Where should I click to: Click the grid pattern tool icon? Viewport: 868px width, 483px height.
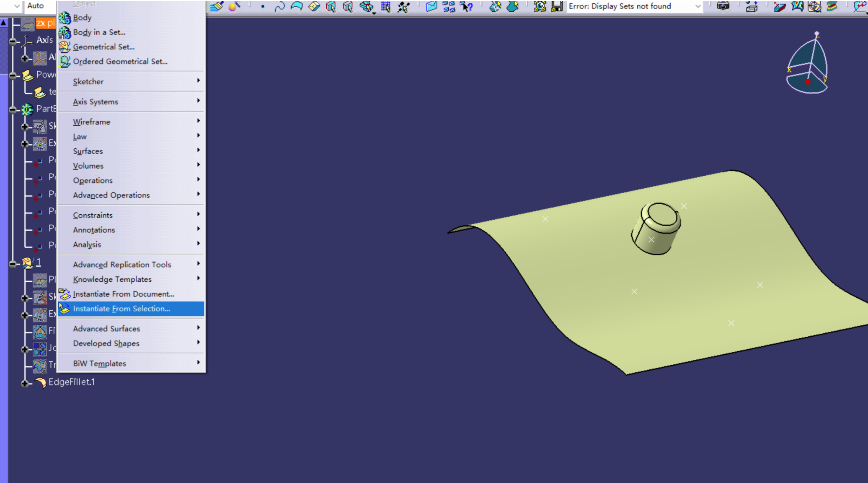pos(385,6)
